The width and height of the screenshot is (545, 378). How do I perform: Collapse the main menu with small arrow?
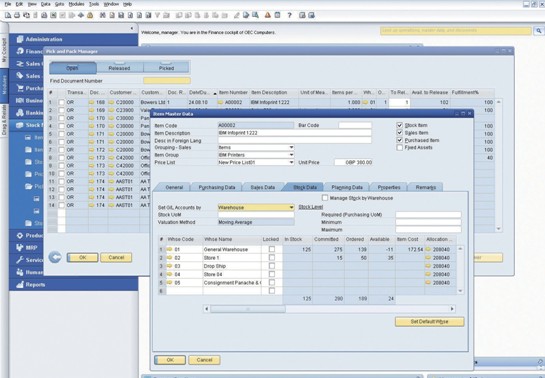click(x=132, y=28)
